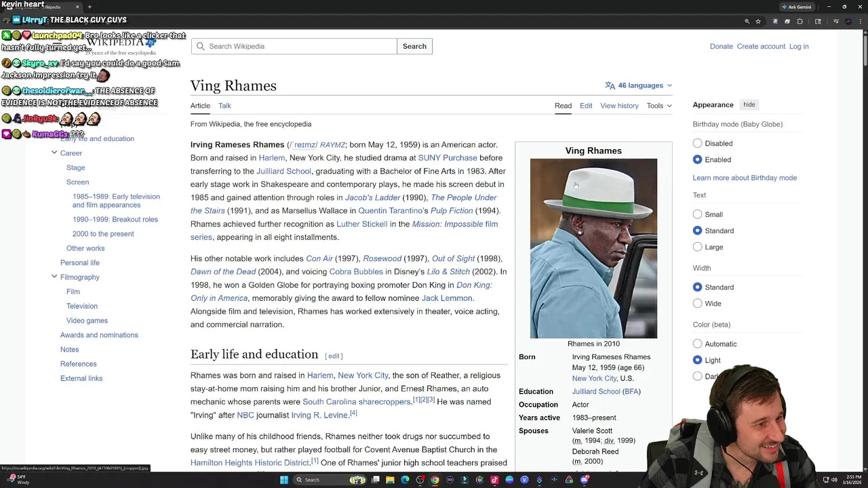This screenshot has height=488, width=868.
Task: Open the Ving Rhames infobox photo
Action: [593, 248]
